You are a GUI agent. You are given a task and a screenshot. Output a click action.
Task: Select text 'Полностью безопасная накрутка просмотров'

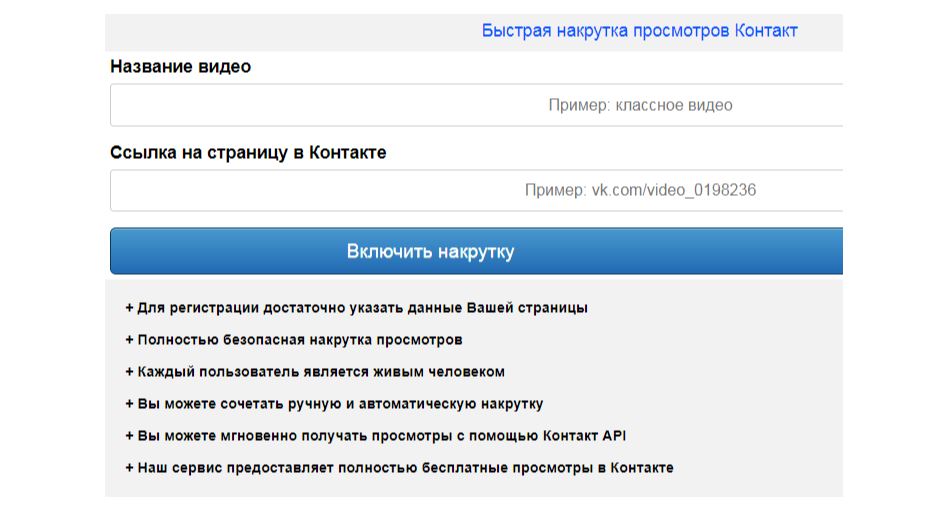(x=300, y=340)
